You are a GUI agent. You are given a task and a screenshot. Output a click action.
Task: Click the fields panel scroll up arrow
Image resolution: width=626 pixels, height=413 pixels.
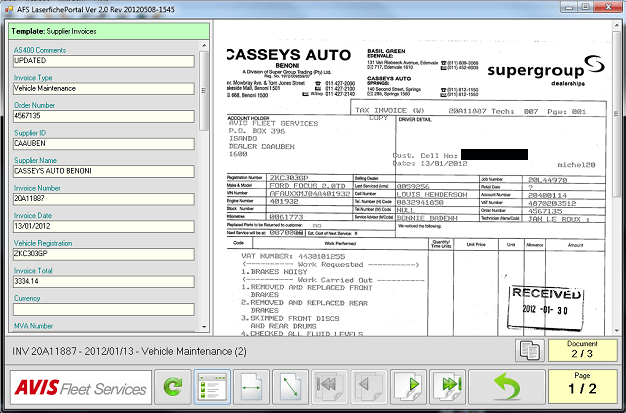[204, 46]
